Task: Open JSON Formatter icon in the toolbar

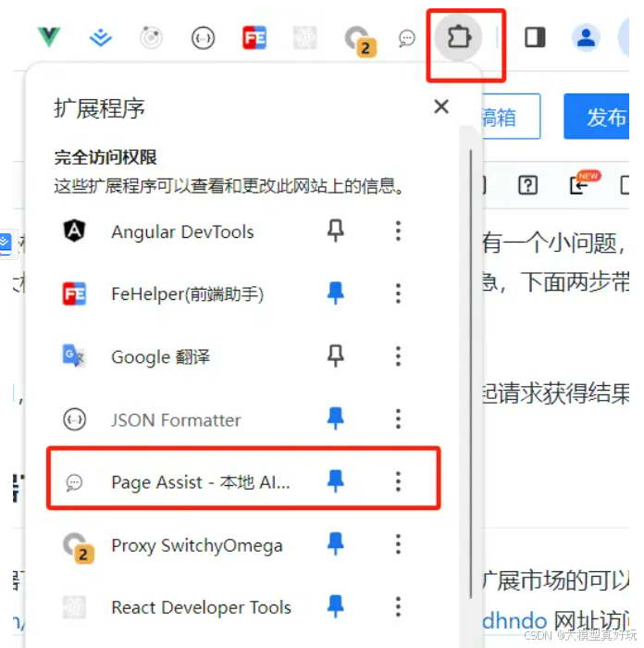Action: pyautogui.click(x=203, y=39)
